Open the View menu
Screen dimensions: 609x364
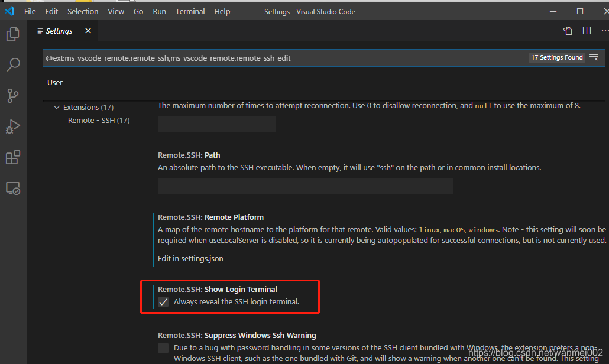116,12
